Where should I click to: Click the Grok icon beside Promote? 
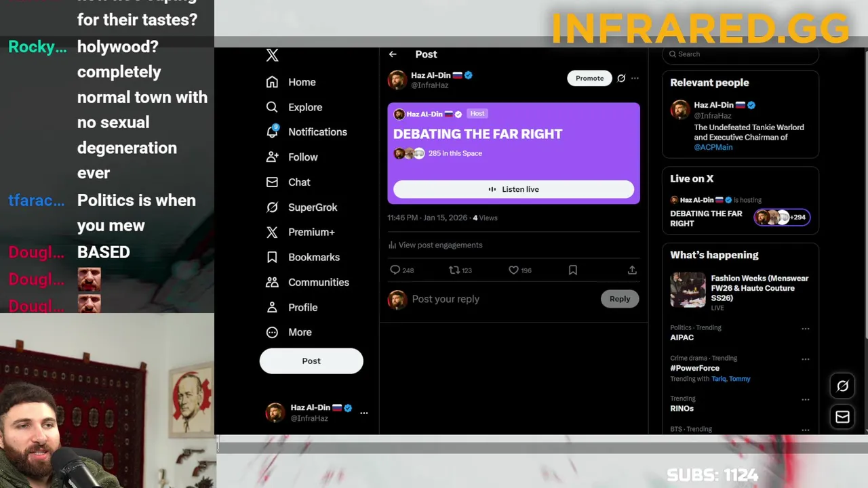[x=621, y=79]
